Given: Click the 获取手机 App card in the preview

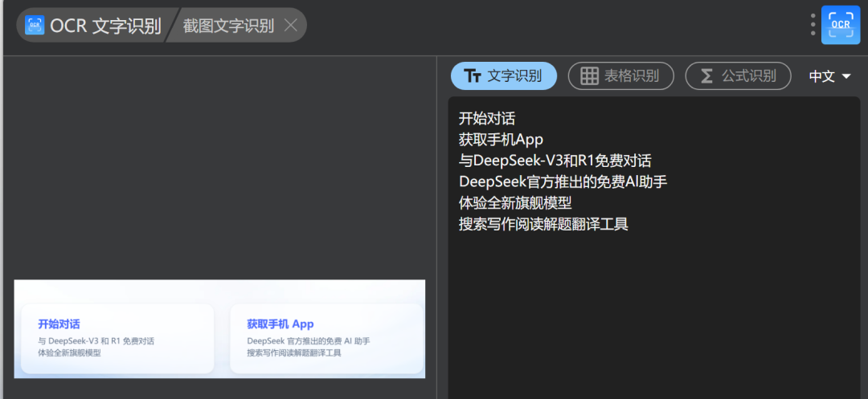Looking at the screenshot, I should coord(326,338).
